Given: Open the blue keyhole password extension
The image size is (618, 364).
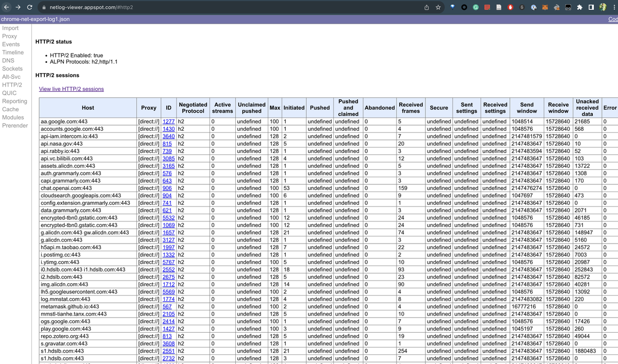Looking at the screenshot, I should [x=534, y=7].
